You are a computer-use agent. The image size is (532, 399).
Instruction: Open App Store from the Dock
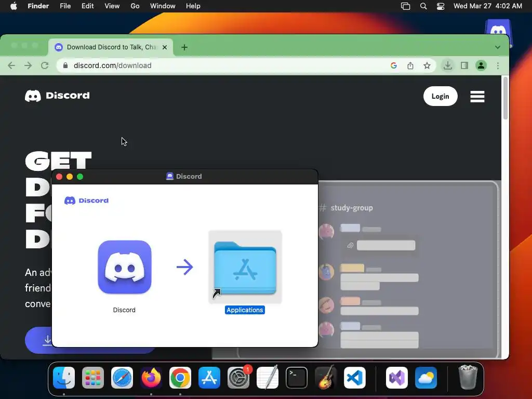click(x=209, y=378)
